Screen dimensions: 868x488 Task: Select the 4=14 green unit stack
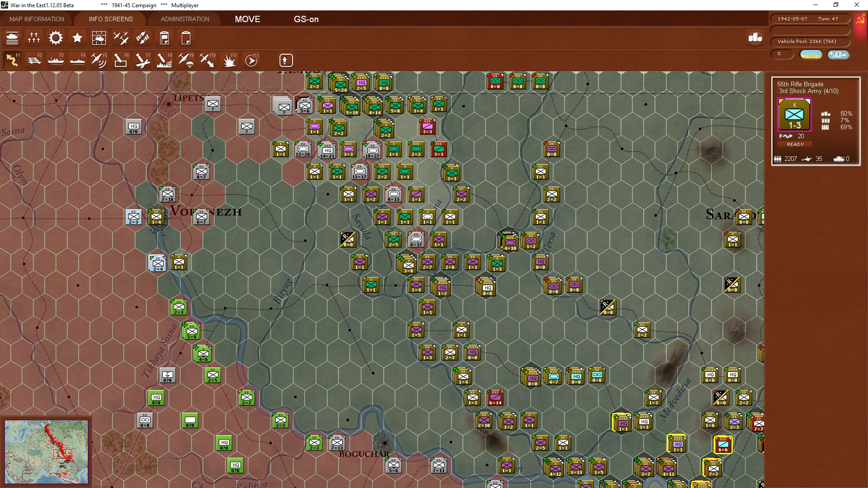pyautogui.click(x=373, y=106)
